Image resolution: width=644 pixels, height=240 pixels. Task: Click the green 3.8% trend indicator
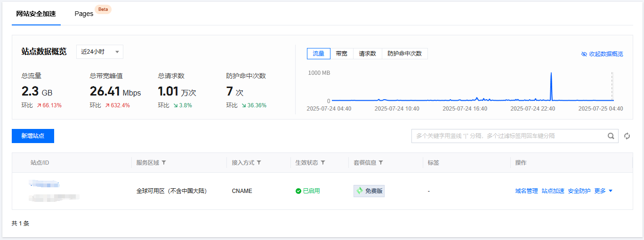pyautogui.click(x=182, y=105)
